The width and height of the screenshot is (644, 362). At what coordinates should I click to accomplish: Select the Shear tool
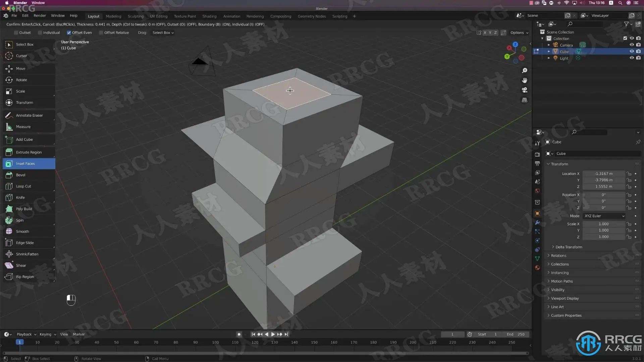[29, 266]
